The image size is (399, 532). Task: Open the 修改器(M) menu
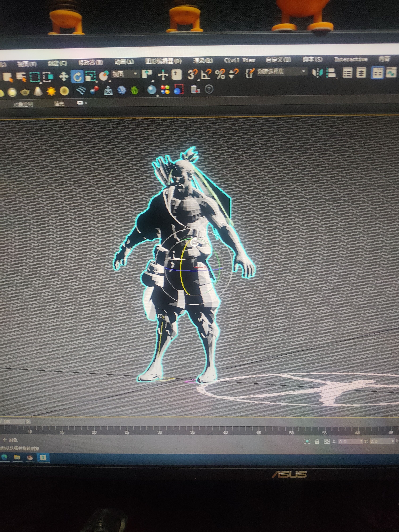tap(91, 63)
